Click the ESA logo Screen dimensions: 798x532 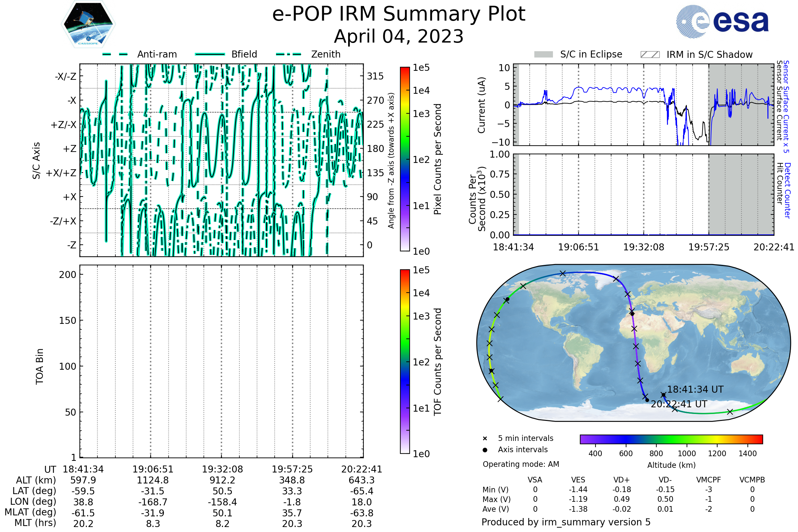[722, 22]
